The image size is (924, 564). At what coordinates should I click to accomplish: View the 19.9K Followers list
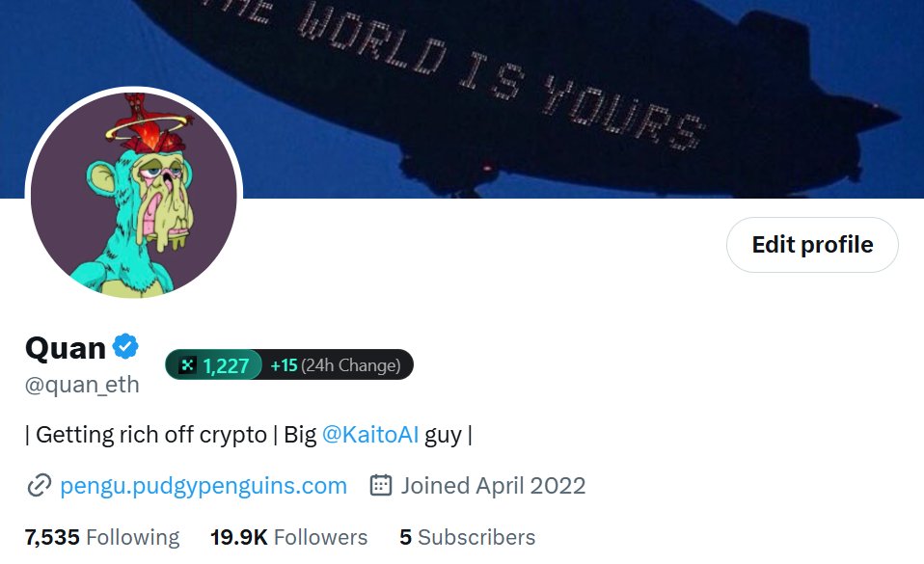click(x=288, y=537)
